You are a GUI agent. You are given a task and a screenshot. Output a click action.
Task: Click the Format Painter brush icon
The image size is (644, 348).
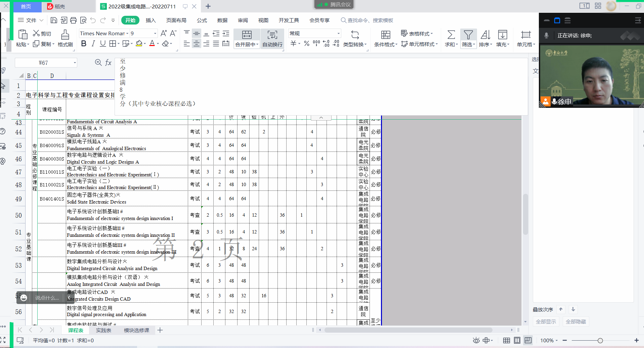pos(65,38)
